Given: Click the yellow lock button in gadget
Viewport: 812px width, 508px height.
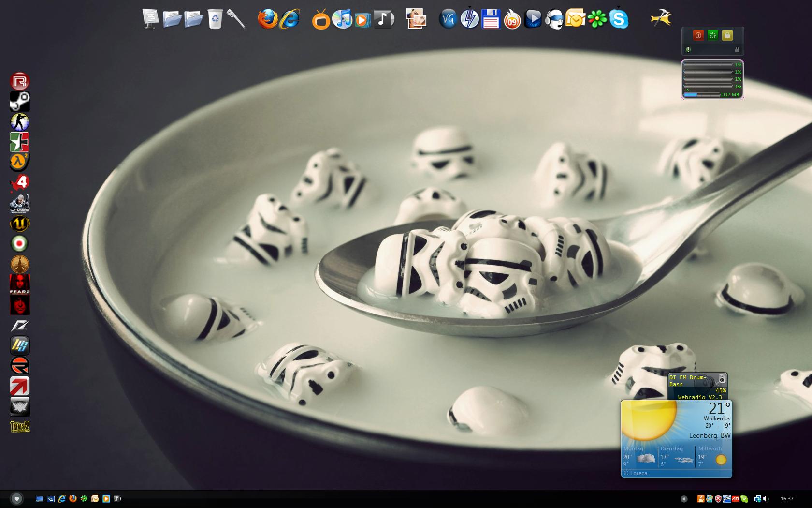Looking at the screenshot, I should (x=727, y=35).
